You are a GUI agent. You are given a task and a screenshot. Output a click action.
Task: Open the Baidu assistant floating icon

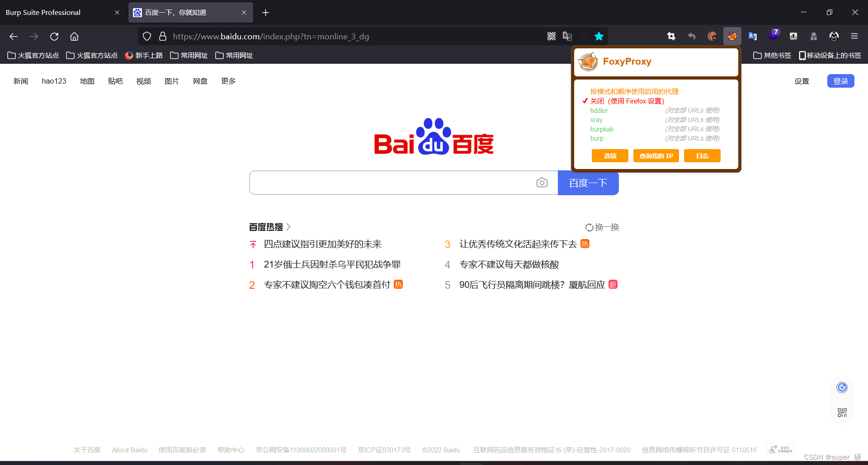pos(842,388)
